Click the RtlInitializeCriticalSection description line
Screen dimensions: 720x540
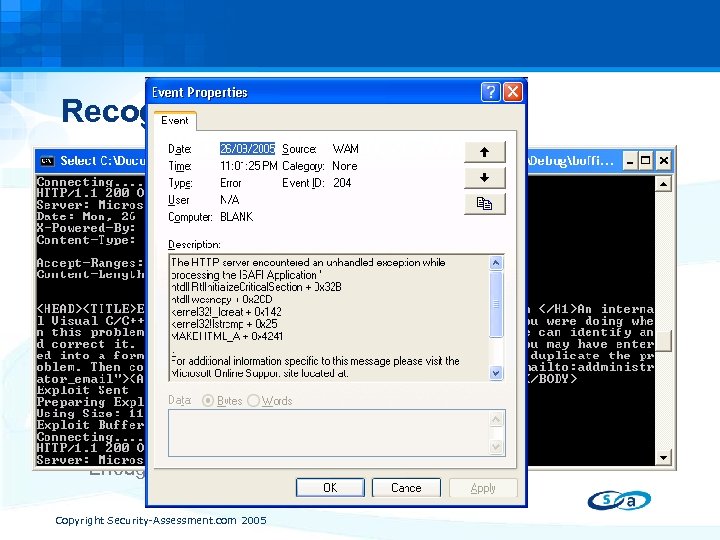pos(256,287)
